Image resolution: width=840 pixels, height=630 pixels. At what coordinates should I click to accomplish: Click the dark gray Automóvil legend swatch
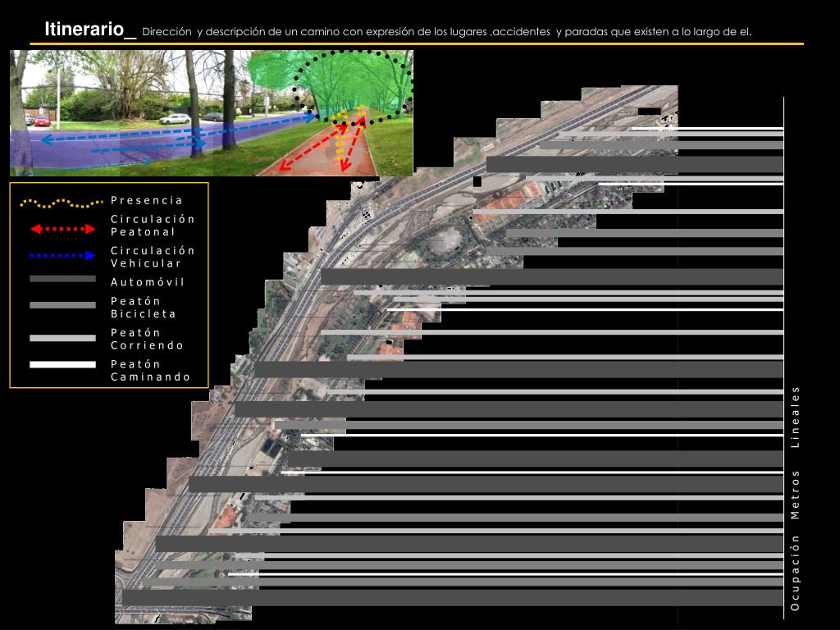pyautogui.click(x=62, y=279)
